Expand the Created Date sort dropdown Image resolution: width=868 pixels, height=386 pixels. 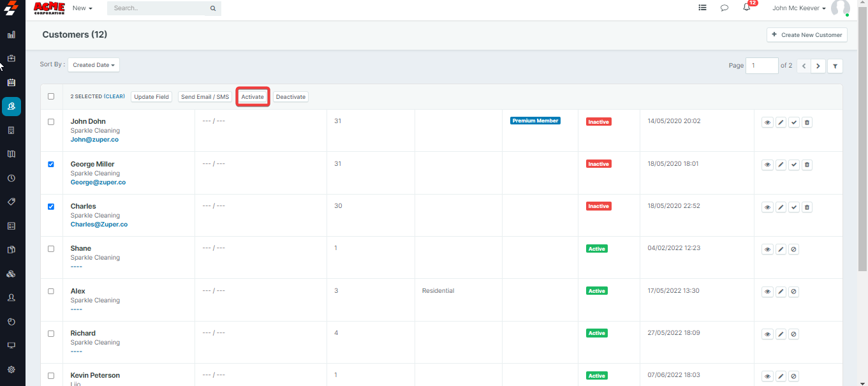pos(94,65)
